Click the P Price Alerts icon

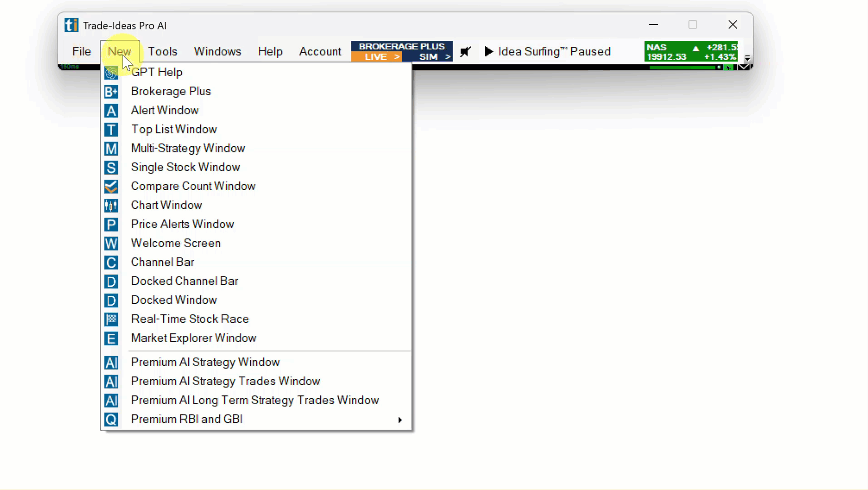111,225
